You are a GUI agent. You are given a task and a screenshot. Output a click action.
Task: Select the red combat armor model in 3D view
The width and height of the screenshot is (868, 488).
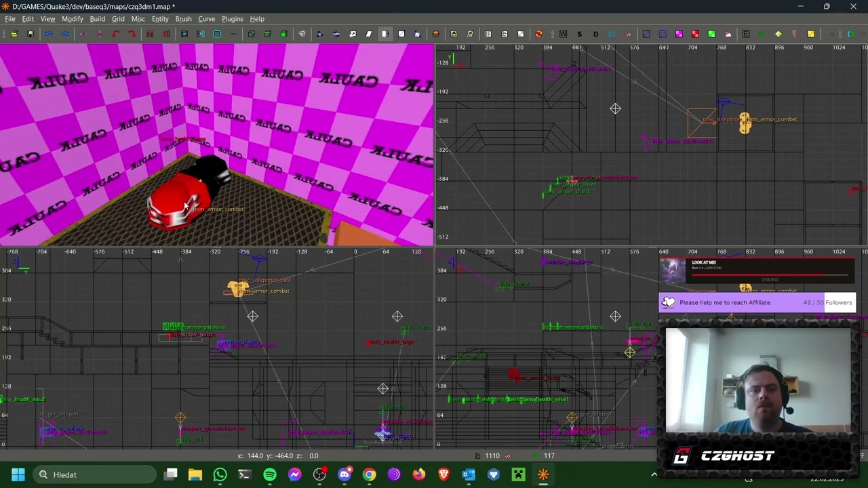[x=178, y=200]
